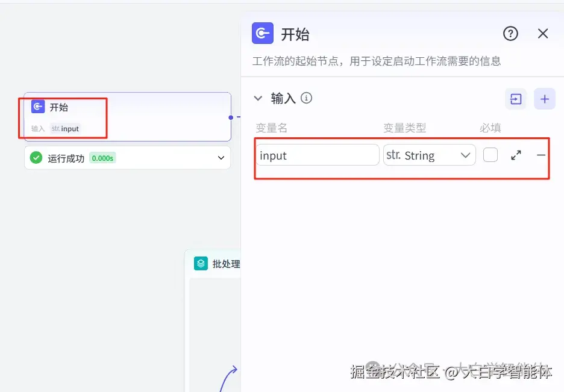This screenshot has height=392, width=564.
Task: Click the green success checkmark icon
Action: [x=36, y=158]
